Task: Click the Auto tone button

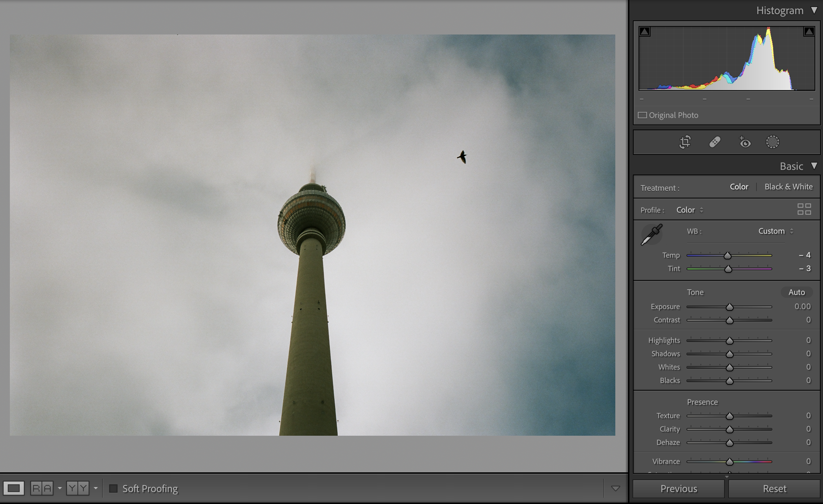Action: tap(796, 292)
